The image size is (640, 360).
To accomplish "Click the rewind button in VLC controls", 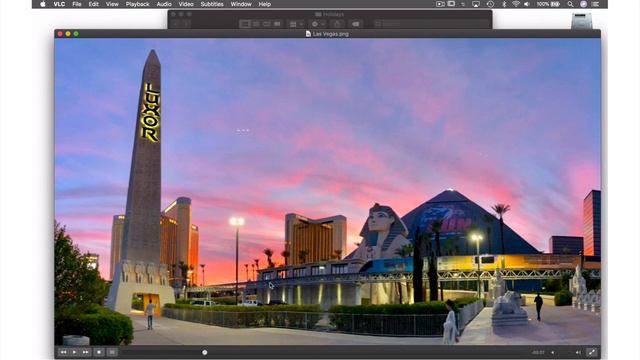I will coord(63,352).
